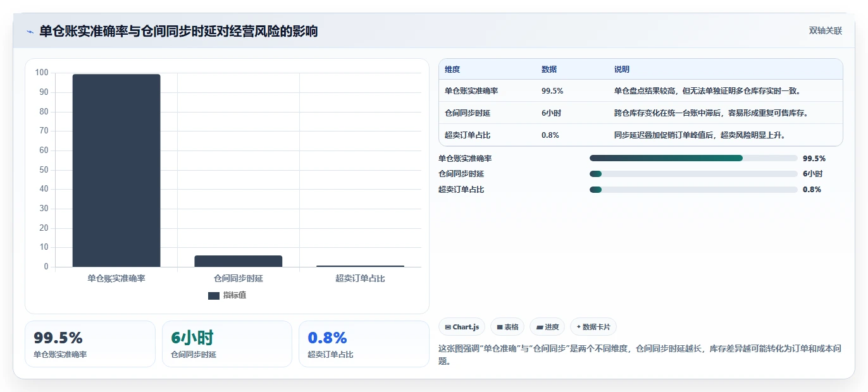Image resolution: width=868 pixels, height=392 pixels.
Task: Click the Chart.js tag icon
Action: 448,328
